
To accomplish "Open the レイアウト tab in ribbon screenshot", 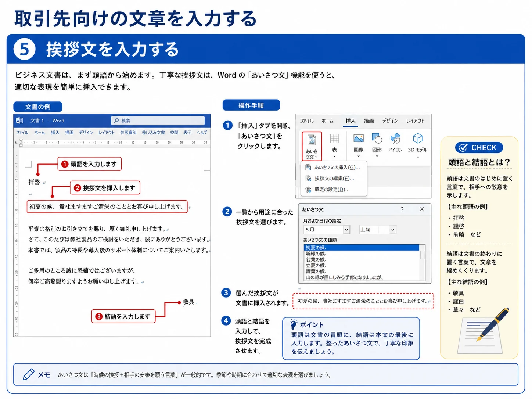I will pyautogui.click(x=415, y=121).
